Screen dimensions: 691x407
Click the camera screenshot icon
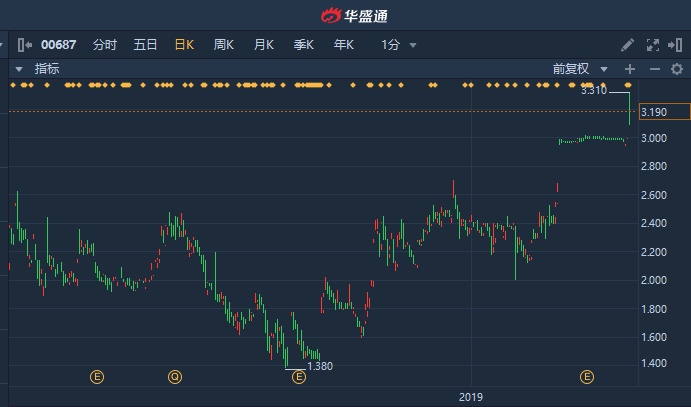point(677,45)
